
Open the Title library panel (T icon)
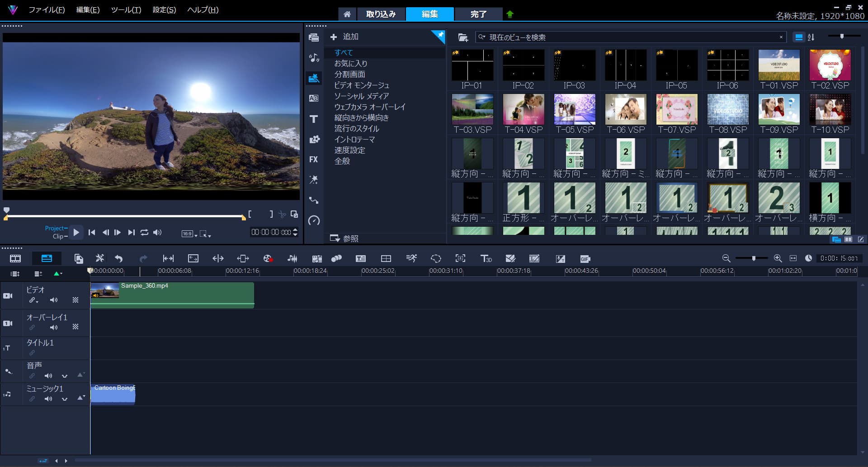314,119
